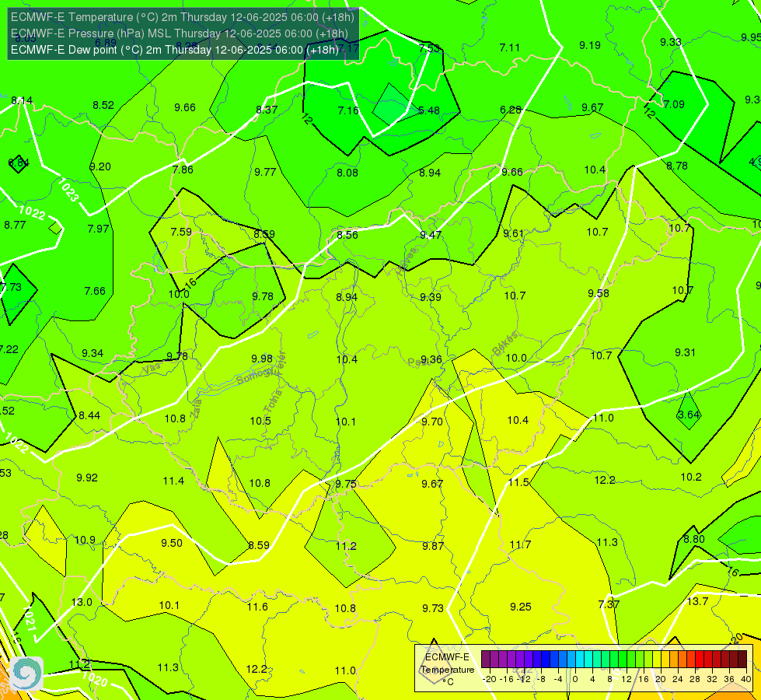761x700 pixels.
Task: Click the Zala region label
Action: 196,408
